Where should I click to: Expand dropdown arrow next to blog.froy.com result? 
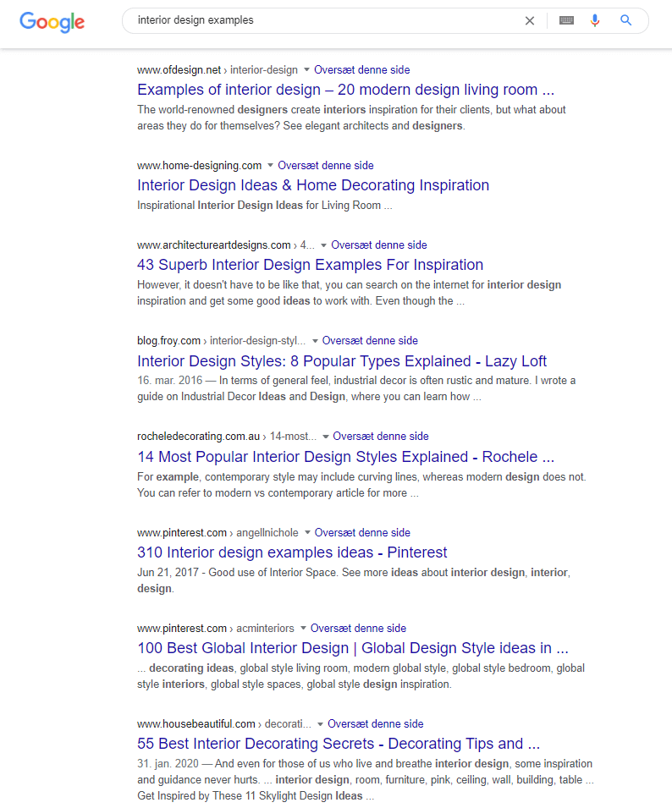pos(315,341)
